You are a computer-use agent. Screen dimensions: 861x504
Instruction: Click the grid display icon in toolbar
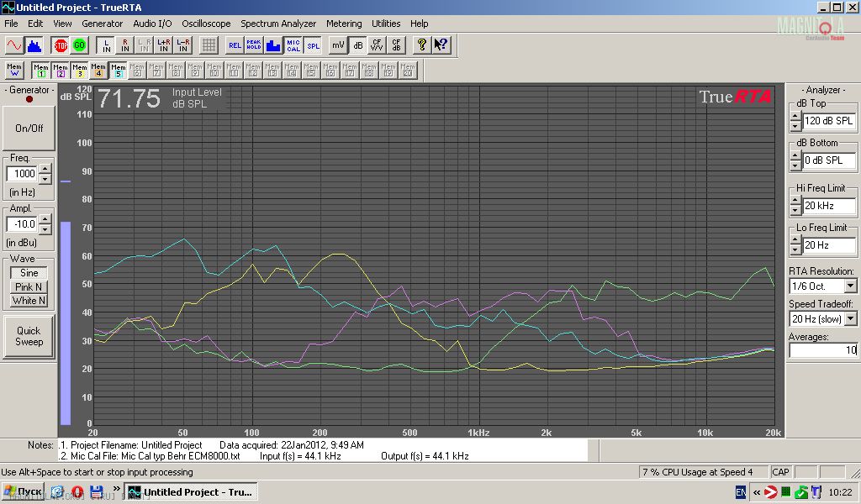(209, 45)
